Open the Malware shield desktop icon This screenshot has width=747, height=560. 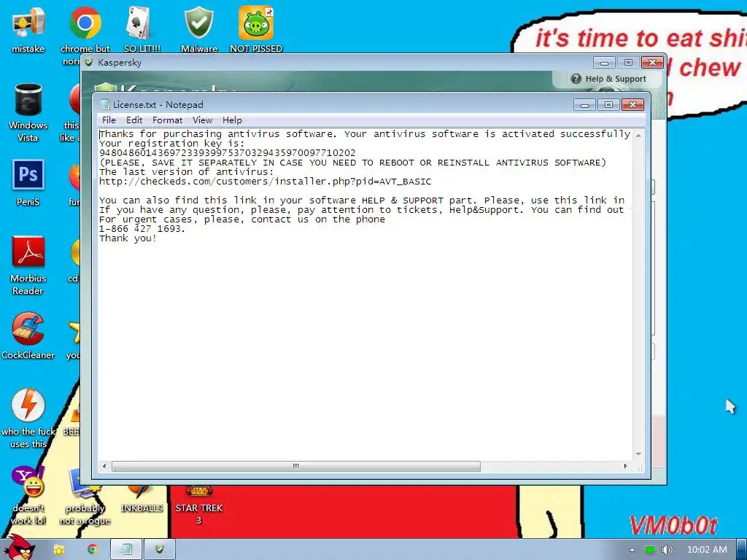click(x=198, y=29)
